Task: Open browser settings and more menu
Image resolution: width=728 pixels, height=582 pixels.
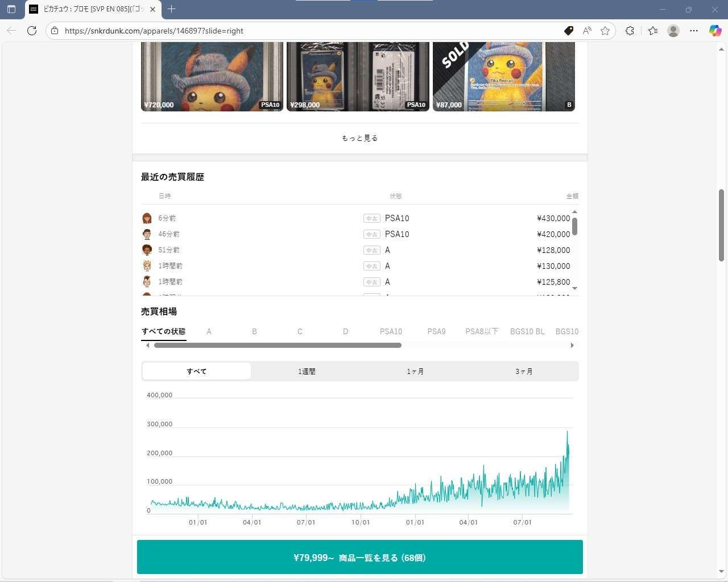Action: (x=694, y=31)
